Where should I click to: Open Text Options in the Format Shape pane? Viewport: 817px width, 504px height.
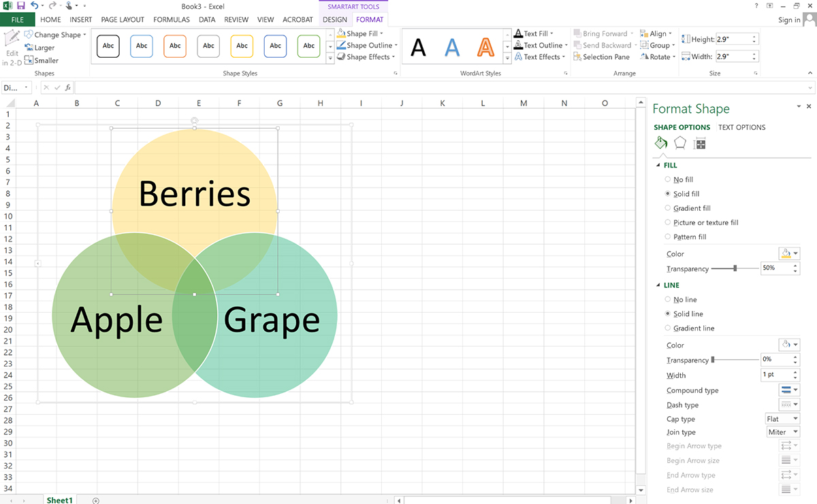[741, 127]
